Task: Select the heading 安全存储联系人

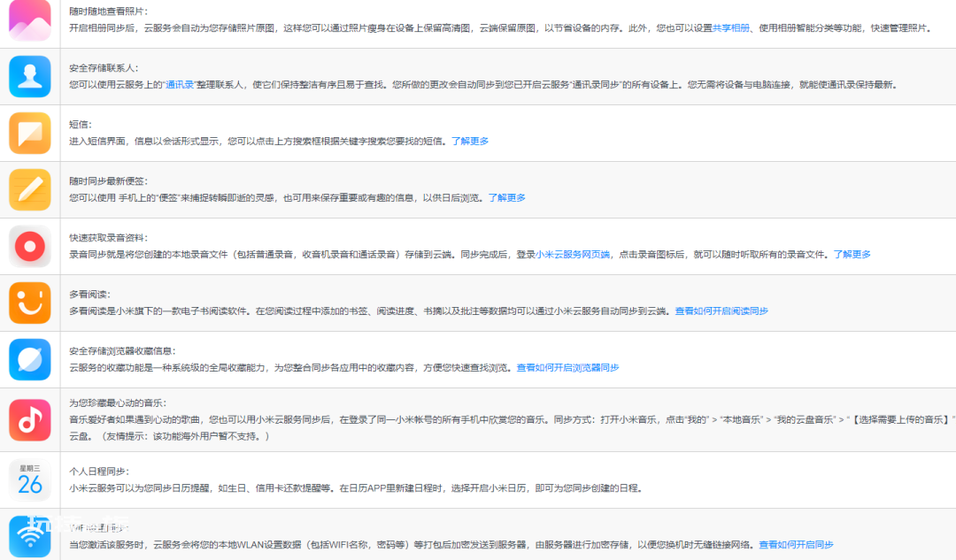Action: (x=104, y=68)
